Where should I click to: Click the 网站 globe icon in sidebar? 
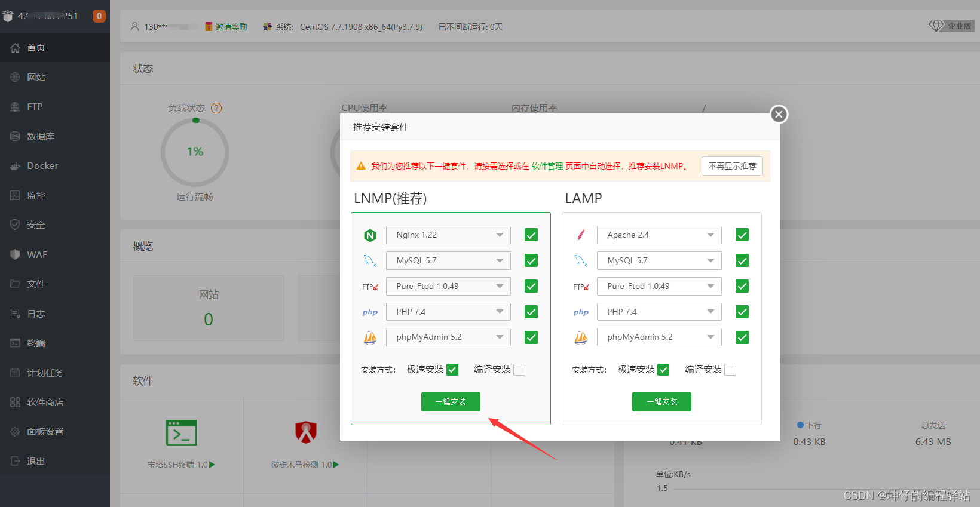click(15, 77)
